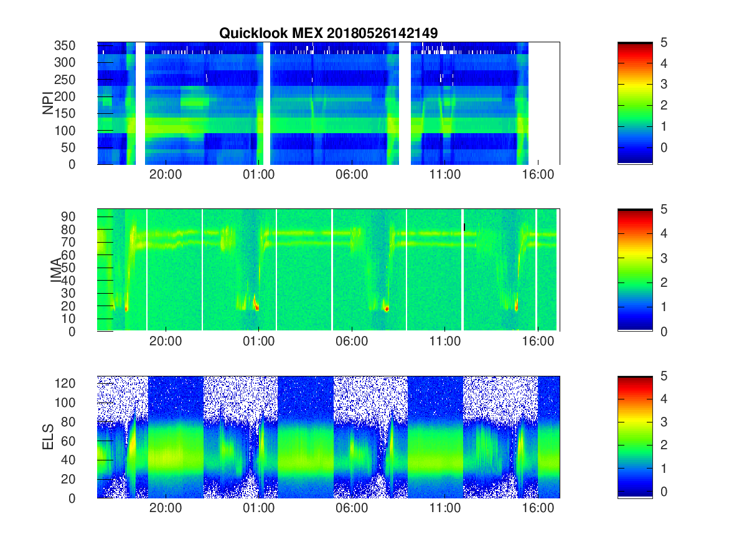Image resolution: width=747 pixels, height=560 pixels.
Task: Click the 06:00 time label under ELS panel
Action: [x=352, y=508]
